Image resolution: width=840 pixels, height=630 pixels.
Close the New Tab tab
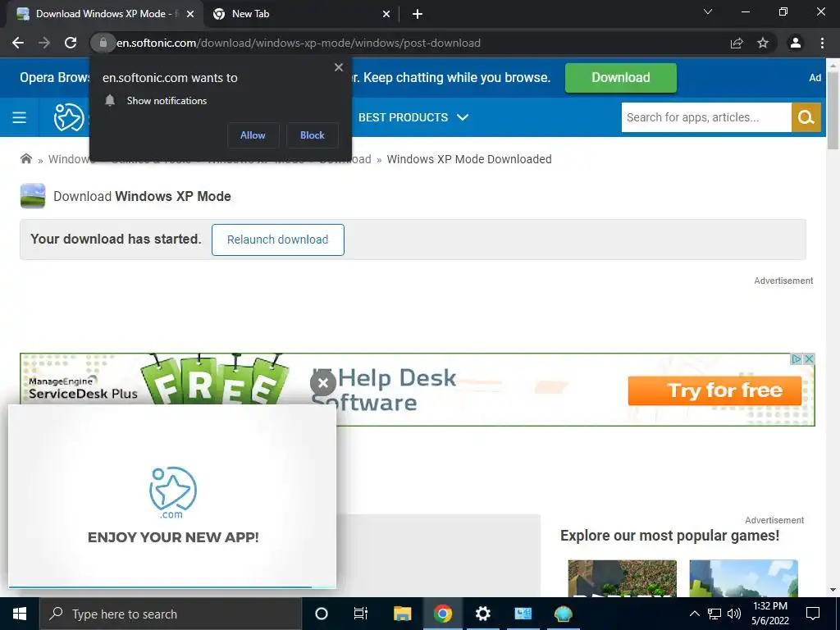(386, 14)
